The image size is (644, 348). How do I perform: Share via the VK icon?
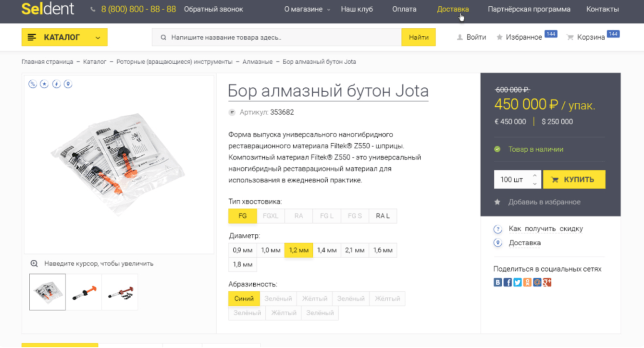pyautogui.click(x=498, y=283)
